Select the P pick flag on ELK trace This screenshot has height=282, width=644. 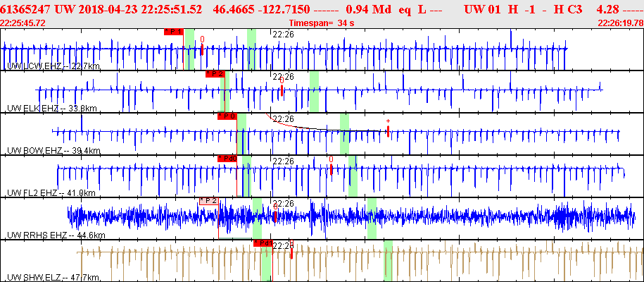215,74
